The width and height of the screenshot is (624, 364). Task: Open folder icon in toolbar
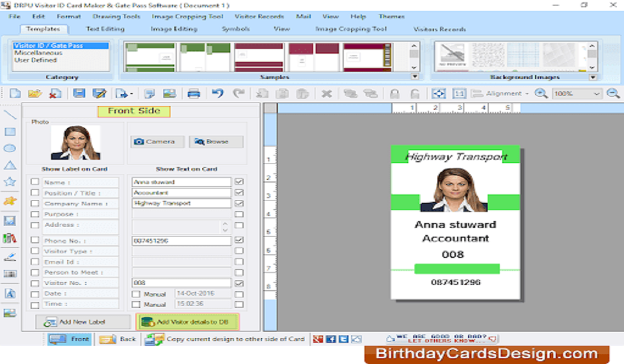(x=34, y=94)
